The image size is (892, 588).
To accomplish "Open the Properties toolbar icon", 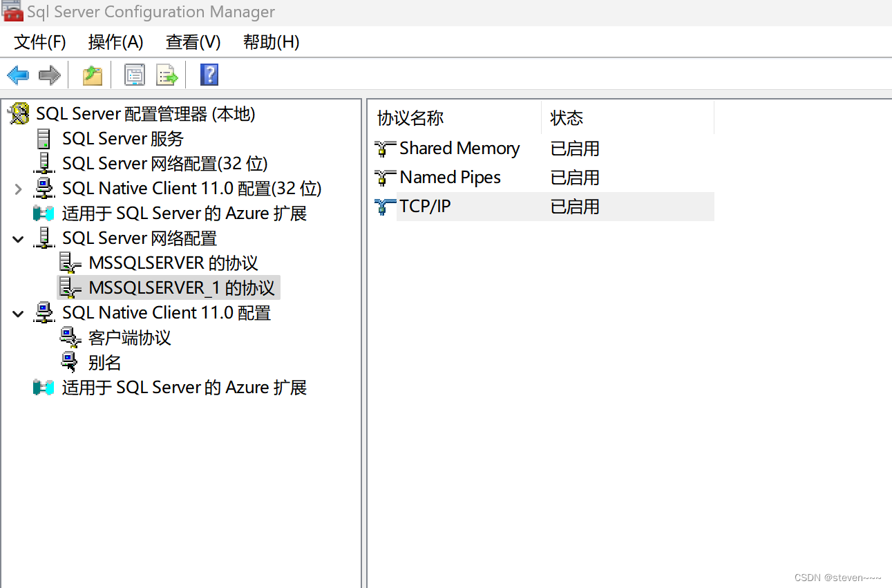I will (x=135, y=75).
